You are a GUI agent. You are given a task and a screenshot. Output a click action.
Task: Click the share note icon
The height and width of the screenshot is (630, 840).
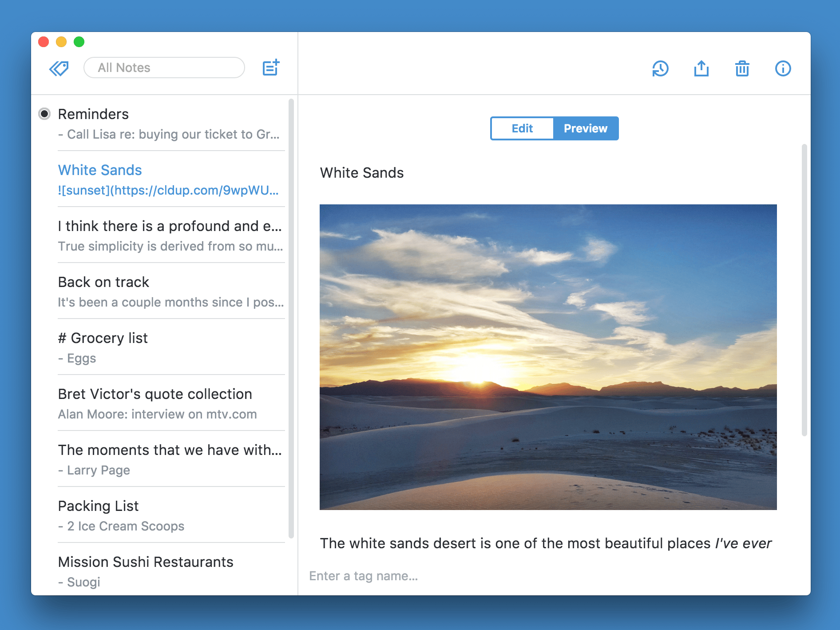point(701,68)
